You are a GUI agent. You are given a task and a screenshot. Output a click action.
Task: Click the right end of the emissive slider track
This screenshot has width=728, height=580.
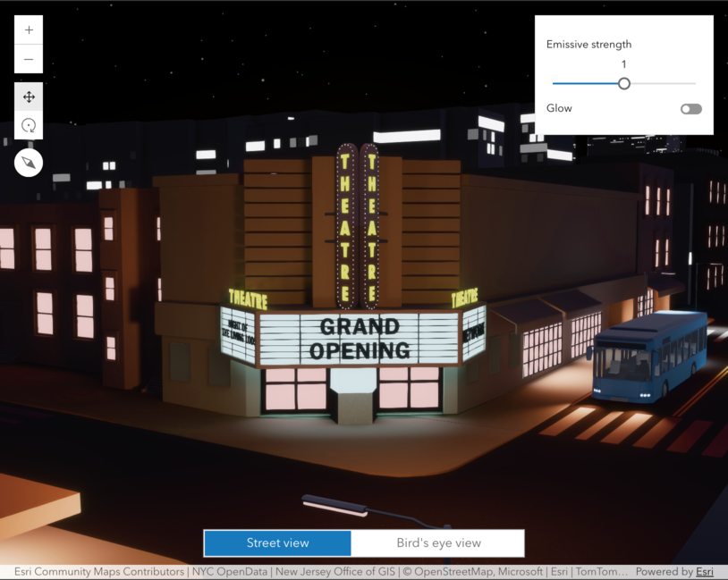point(694,83)
